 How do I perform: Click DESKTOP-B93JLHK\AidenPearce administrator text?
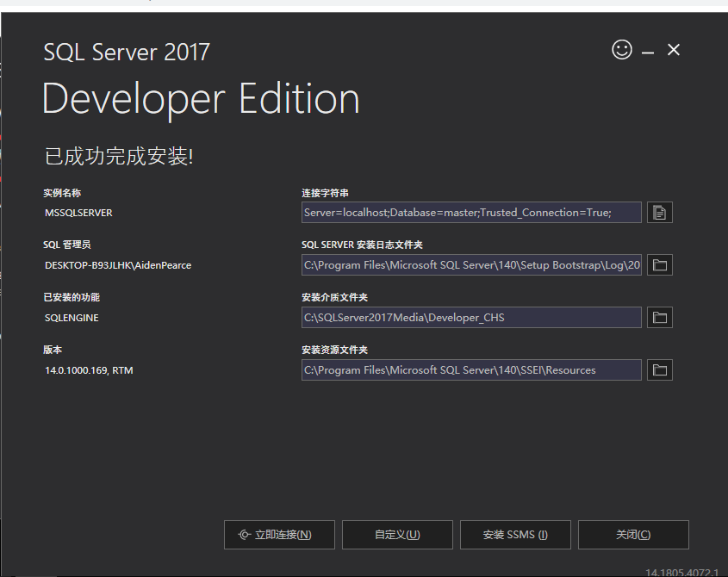pyautogui.click(x=118, y=265)
